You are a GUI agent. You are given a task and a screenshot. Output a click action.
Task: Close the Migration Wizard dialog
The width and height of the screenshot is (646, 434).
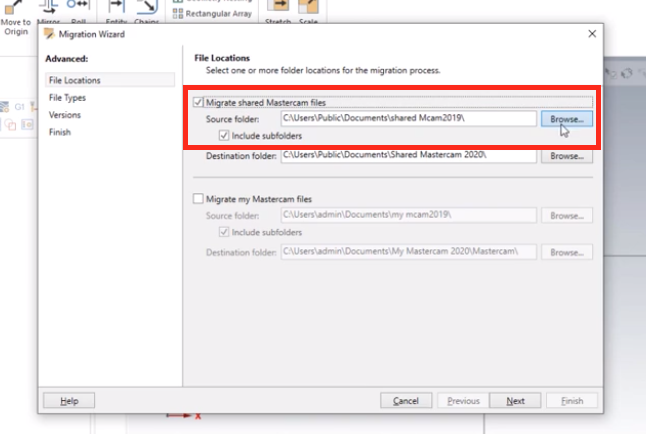tap(592, 34)
